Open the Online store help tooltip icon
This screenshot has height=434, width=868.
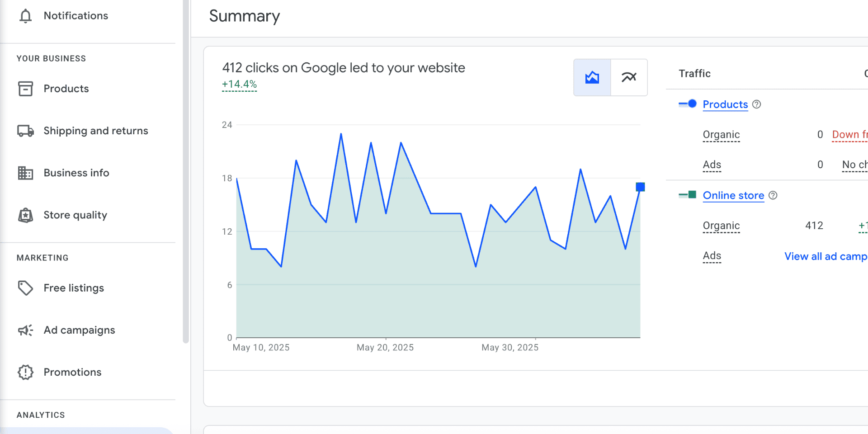click(x=773, y=195)
